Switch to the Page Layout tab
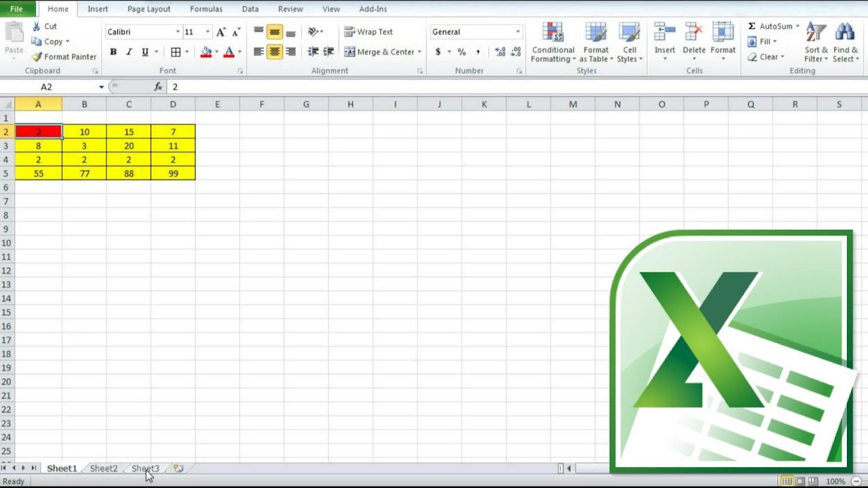868x488 pixels. tap(149, 9)
